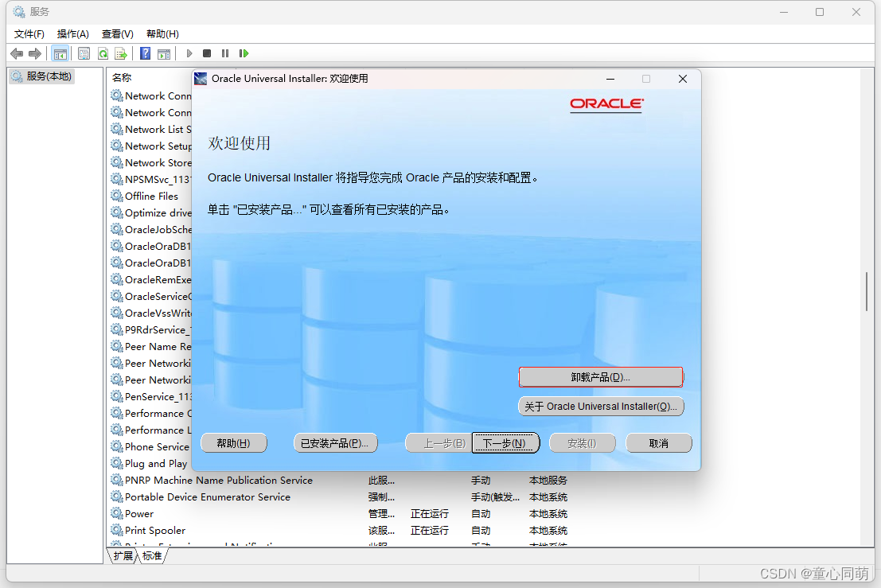Select the Power service name
Viewport: 881px width, 588px height.
(138, 513)
